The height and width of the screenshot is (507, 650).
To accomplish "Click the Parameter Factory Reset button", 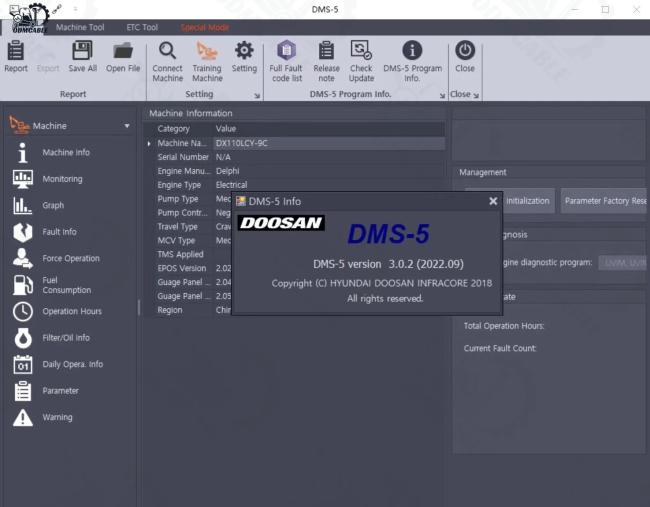I will pos(603,200).
